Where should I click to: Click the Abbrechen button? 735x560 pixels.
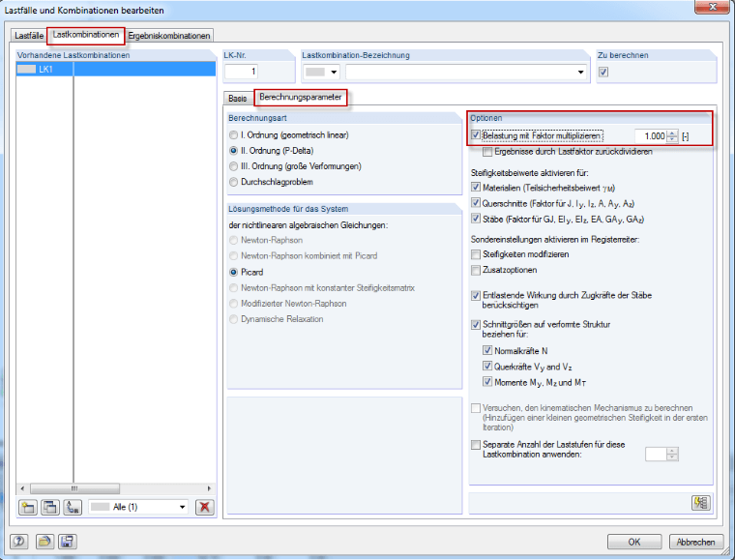pyautogui.click(x=695, y=542)
